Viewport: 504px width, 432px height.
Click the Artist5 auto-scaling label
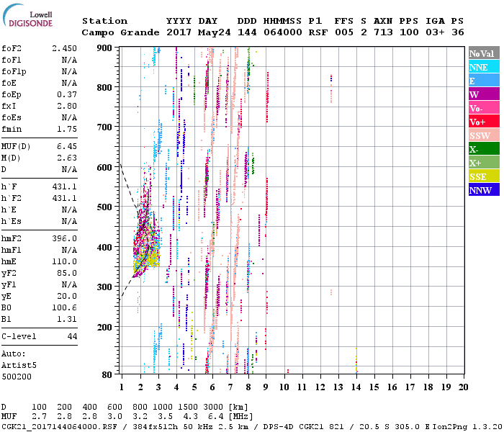19,366
